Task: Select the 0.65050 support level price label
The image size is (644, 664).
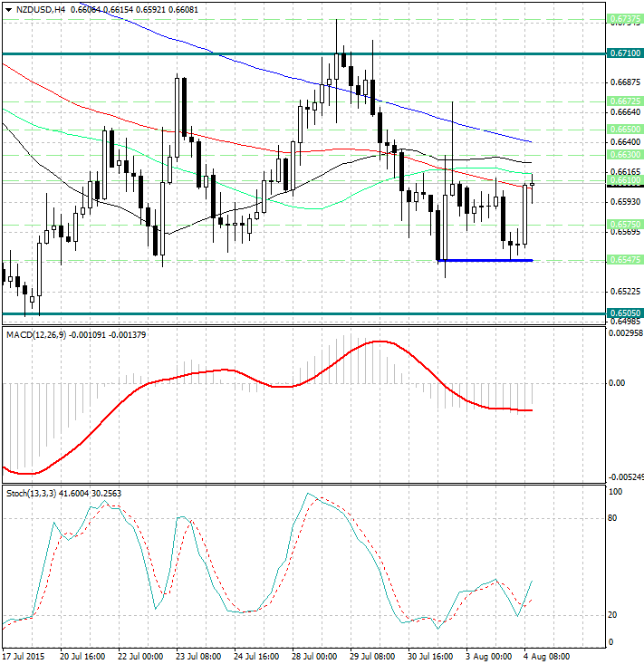Action: coord(625,313)
